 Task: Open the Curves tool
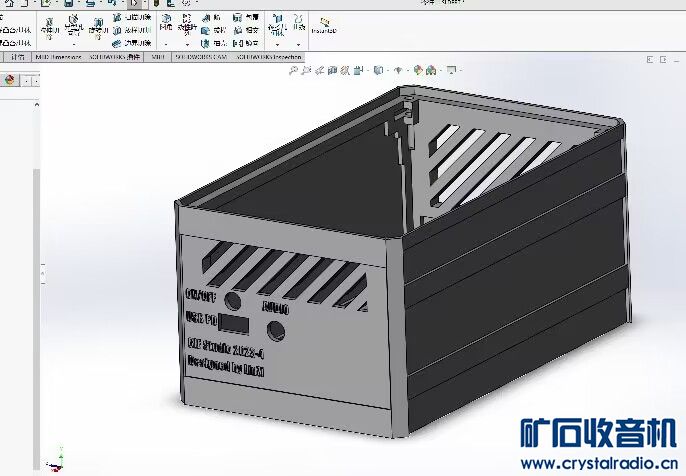[299, 22]
